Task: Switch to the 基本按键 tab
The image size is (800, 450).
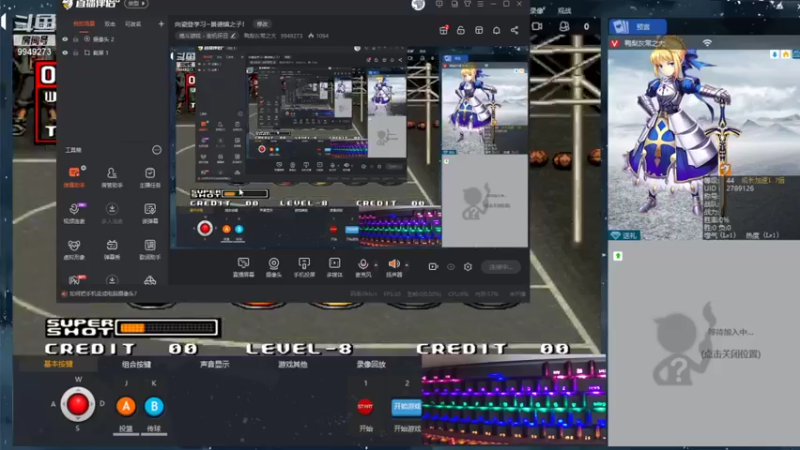Action: 58,364
